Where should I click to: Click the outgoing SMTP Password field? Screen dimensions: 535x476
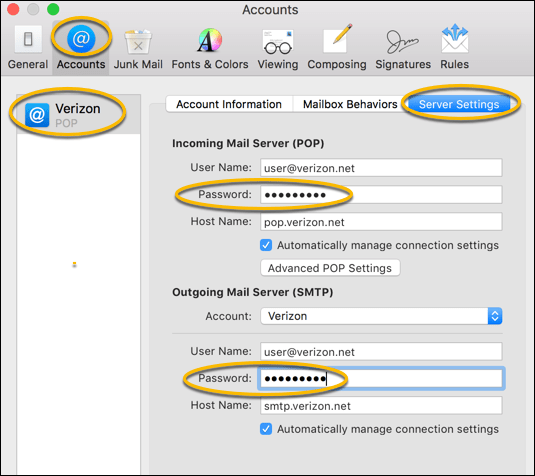coord(381,378)
